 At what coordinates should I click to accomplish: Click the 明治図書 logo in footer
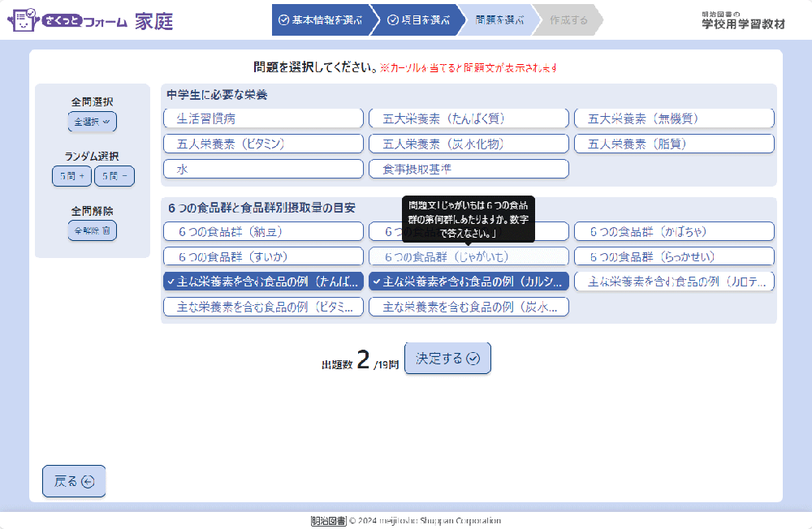(x=328, y=521)
